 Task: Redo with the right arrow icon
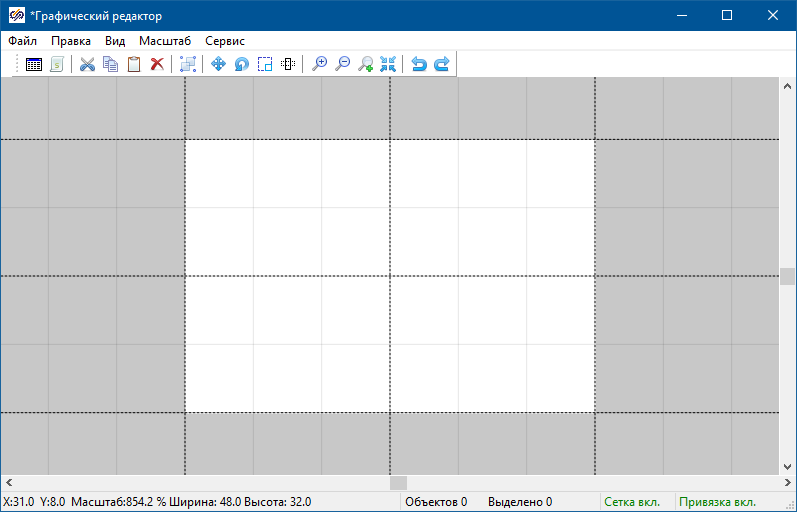(441, 64)
